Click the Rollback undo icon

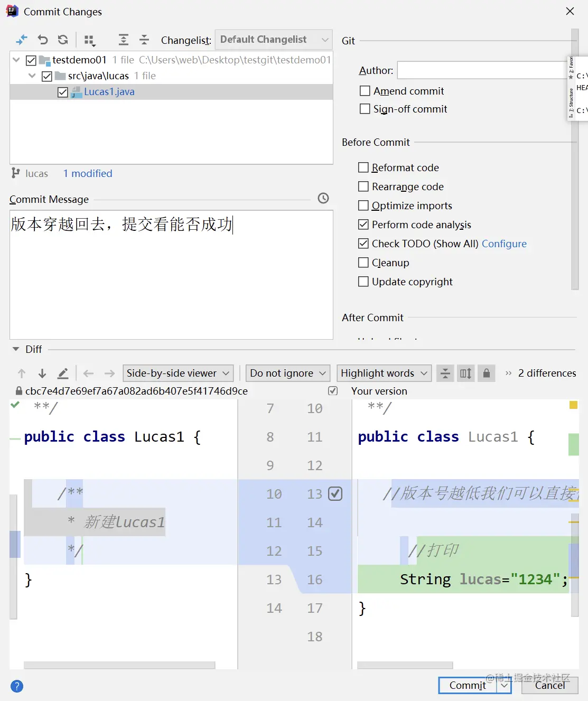[43, 40]
